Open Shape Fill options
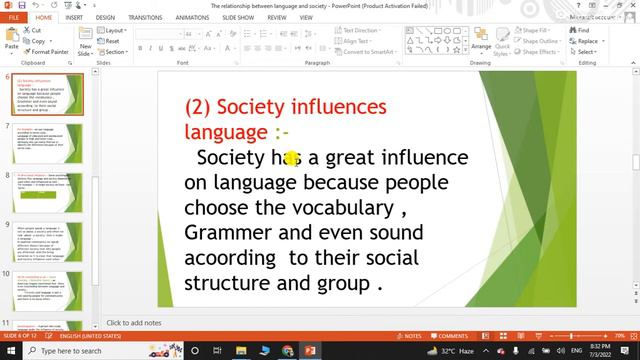 pos(532,30)
